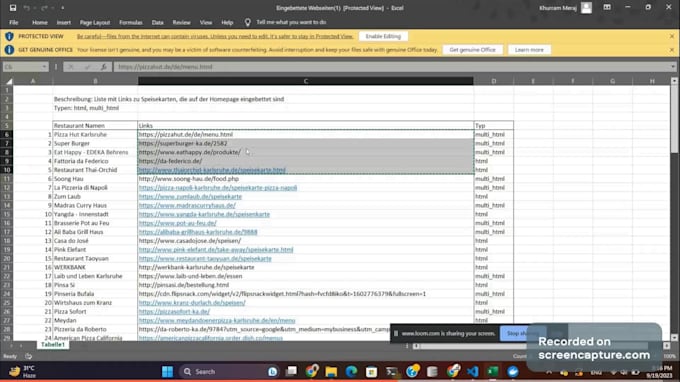Click the Enable Editing button
Viewport: 680px width, 382px height.
tap(383, 36)
